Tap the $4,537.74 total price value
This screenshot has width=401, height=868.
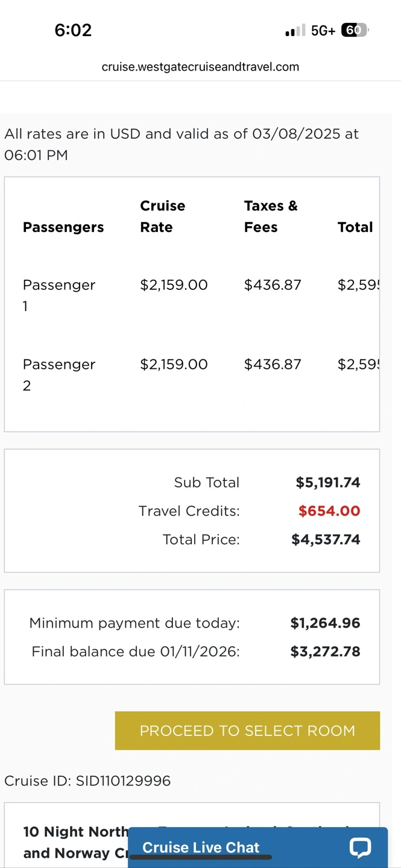[x=326, y=539]
